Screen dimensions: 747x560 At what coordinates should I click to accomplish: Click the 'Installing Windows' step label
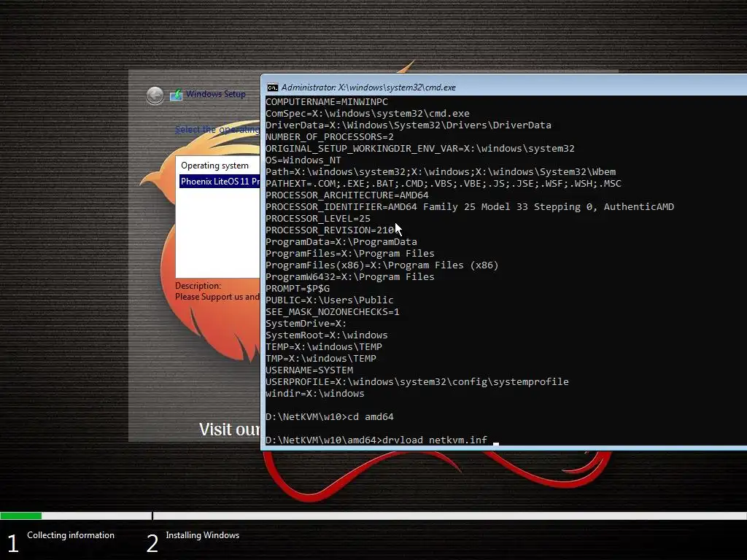pos(203,535)
